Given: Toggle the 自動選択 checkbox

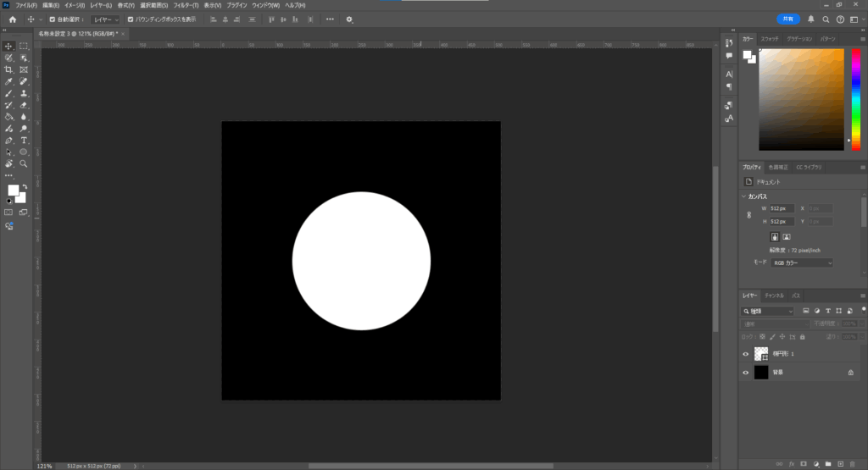Looking at the screenshot, I should click(x=53, y=19).
